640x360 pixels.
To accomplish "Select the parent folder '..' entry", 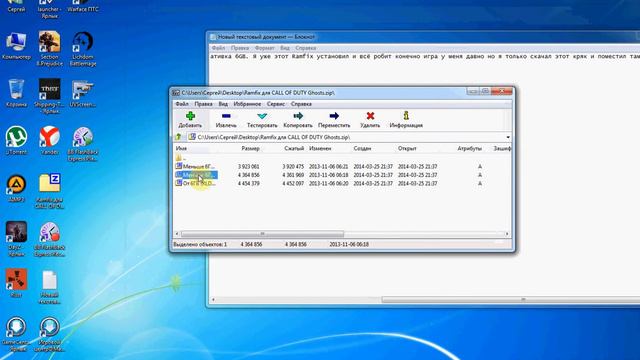I will coord(181,158).
